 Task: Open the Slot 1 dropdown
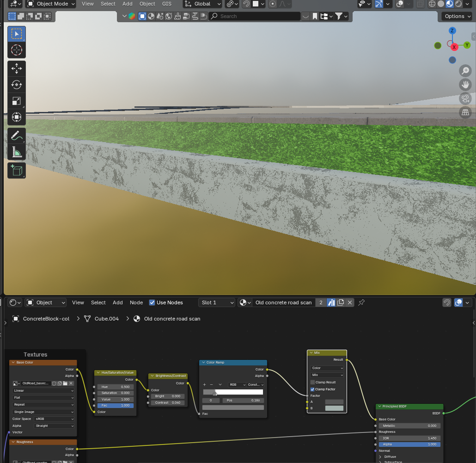tap(217, 302)
